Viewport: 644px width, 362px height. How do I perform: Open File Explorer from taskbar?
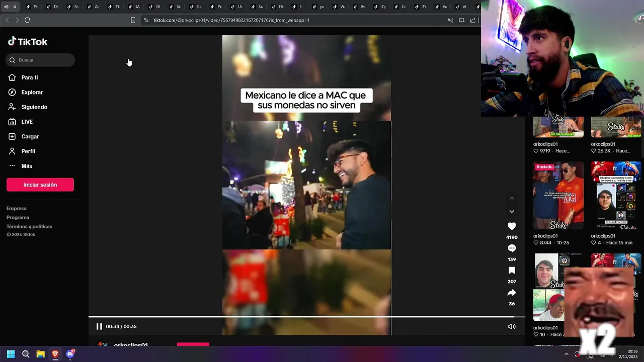[x=40, y=354]
